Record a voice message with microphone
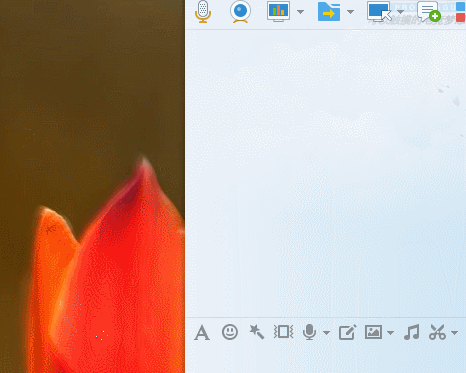Image resolution: width=466 pixels, height=373 pixels. 309,332
